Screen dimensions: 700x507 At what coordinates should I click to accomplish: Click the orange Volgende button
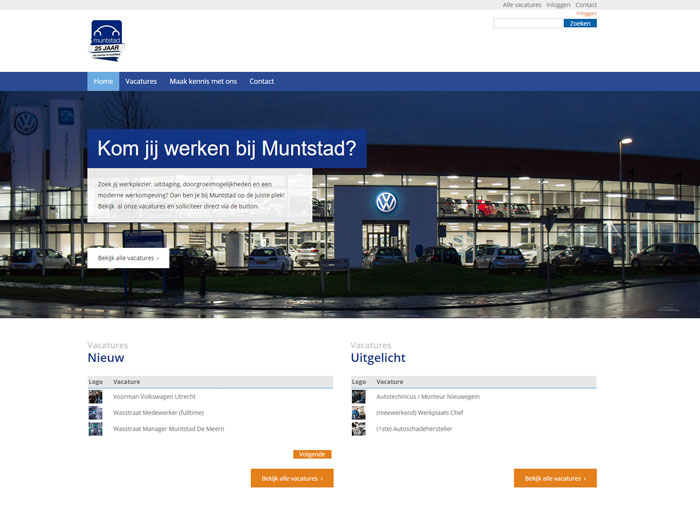click(x=312, y=454)
